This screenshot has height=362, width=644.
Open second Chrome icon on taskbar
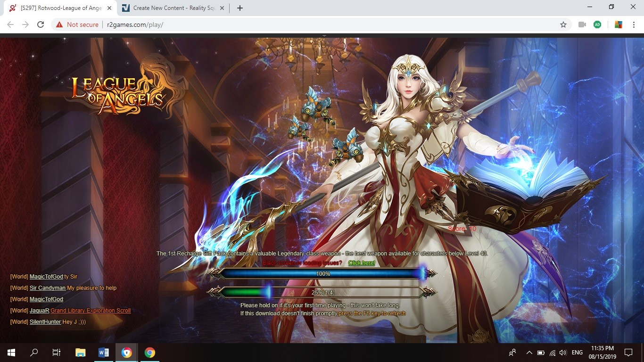click(150, 353)
